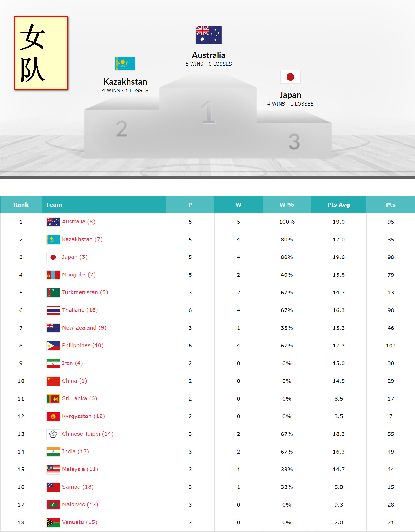Open the Australia (8) team link
415x532 pixels.
tap(79, 222)
